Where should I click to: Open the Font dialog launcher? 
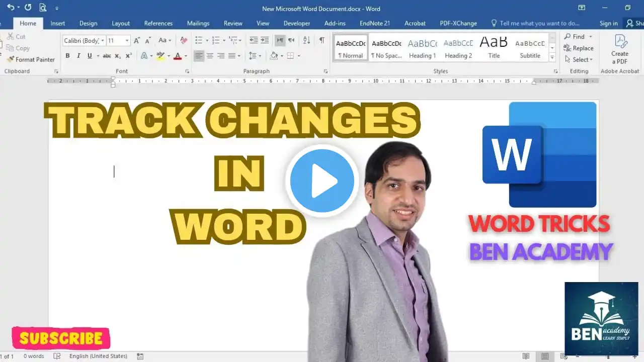(188, 71)
